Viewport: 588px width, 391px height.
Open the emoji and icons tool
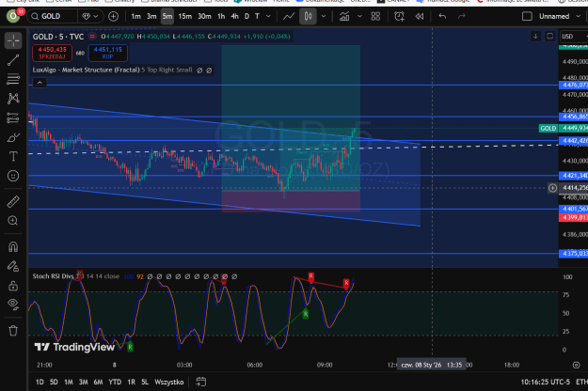[x=13, y=176]
